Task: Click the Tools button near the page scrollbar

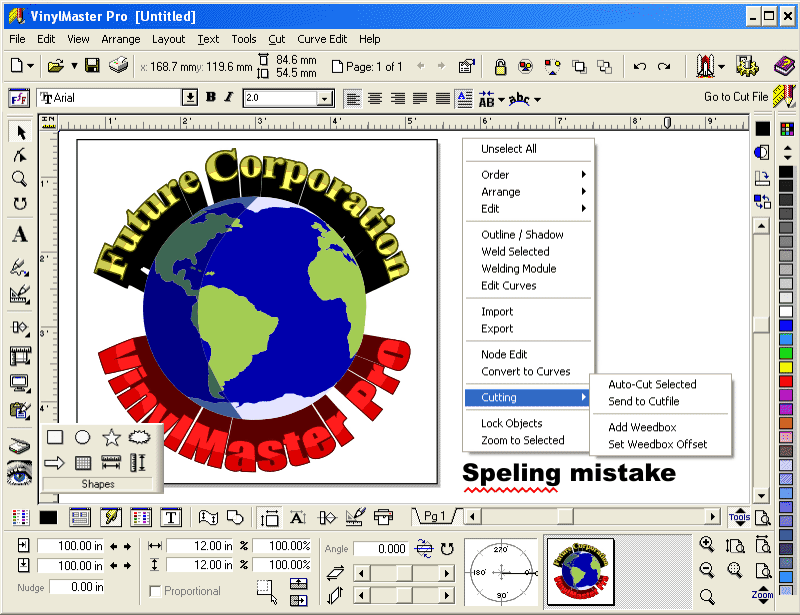Action: coord(739,518)
